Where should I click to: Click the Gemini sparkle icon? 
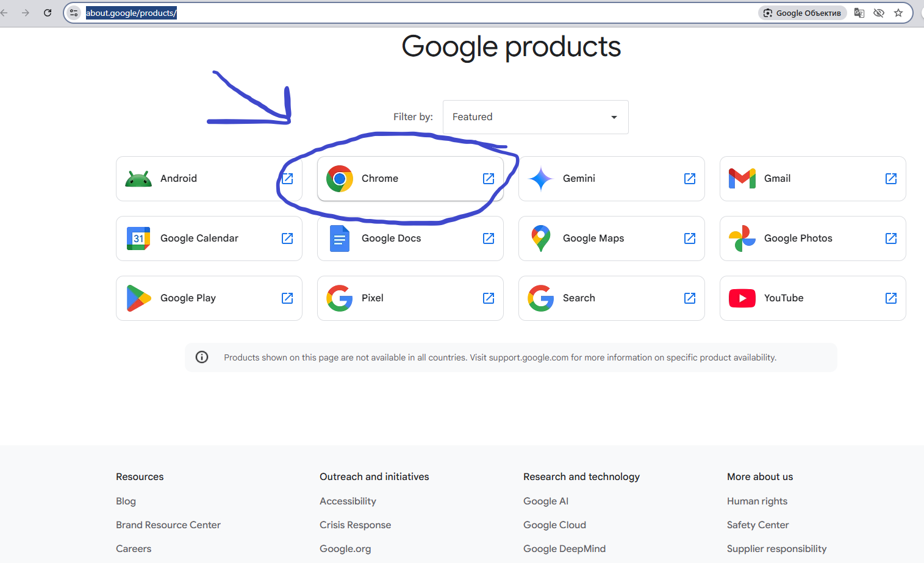(541, 179)
